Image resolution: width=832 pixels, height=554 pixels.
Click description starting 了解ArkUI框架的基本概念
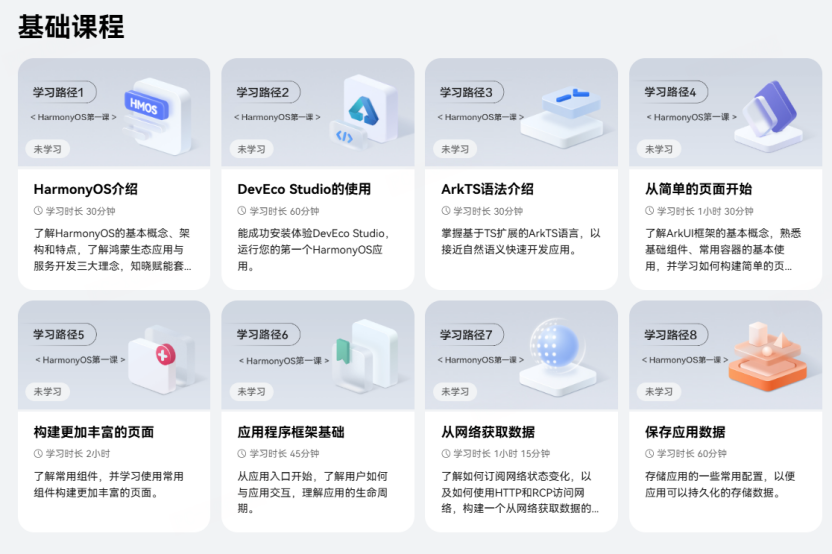click(x=723, y=249)
